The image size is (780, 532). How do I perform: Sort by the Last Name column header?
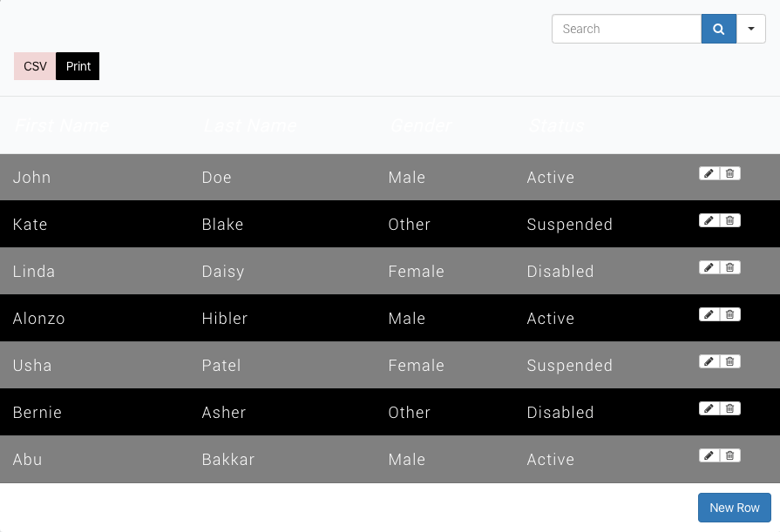click(250, 125)
